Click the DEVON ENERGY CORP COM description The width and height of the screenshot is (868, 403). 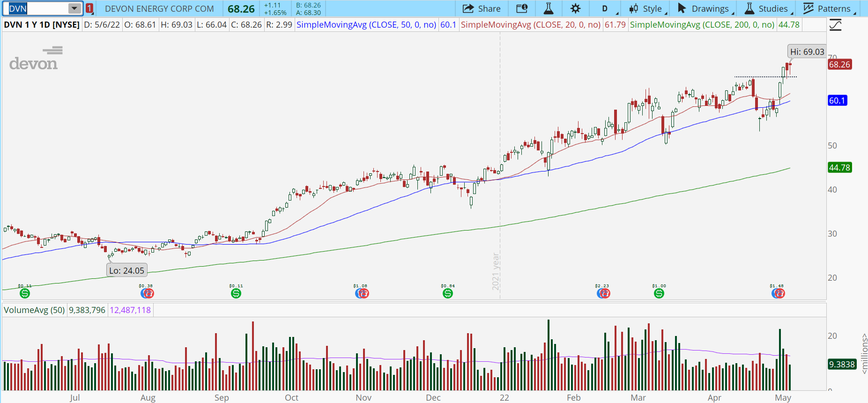[x=159, y=9]
